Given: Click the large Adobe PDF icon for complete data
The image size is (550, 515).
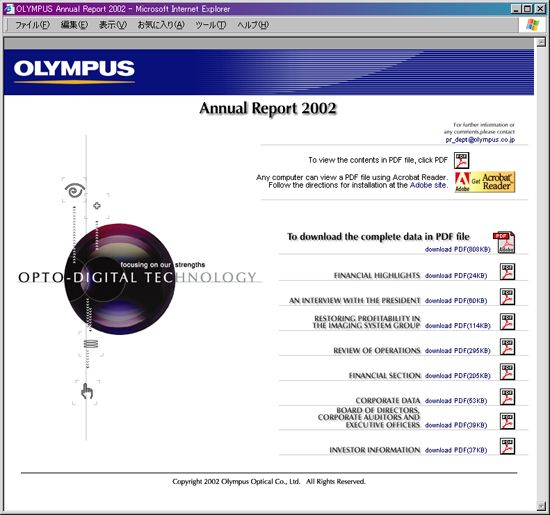Looking at the screenshot, I should coord(504,242).
